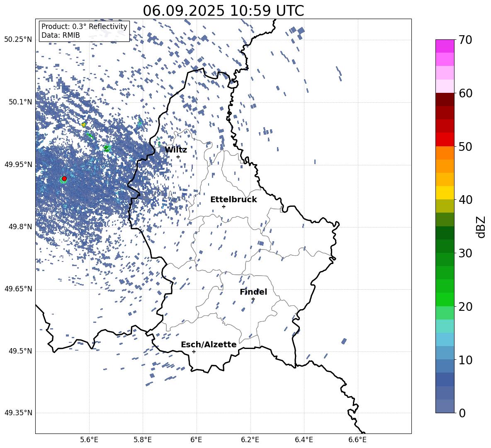This screenshot has height=448, width=491.
Task: Click the Ettelbruck city label
Action: (x=233, y=200)
